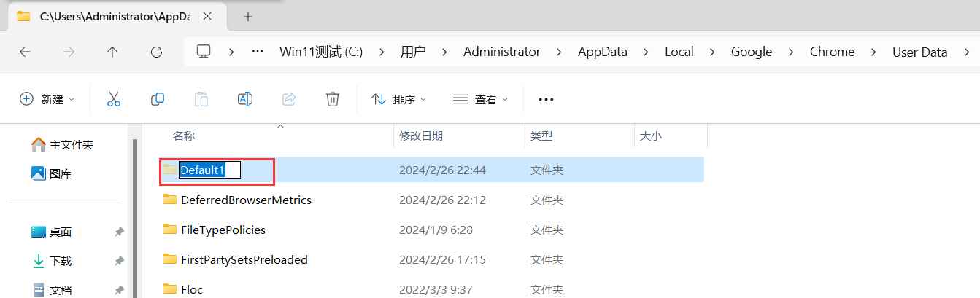Go up one folder level
This screenshot has width=980, height=298.
(x=112, y=52)
